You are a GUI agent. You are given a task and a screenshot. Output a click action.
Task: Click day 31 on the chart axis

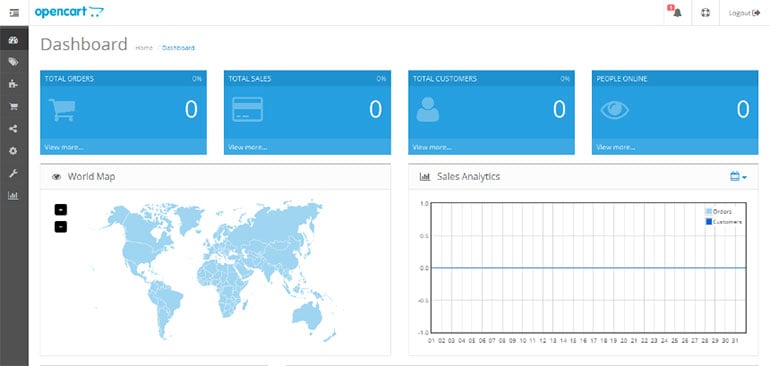(x=735, y=340)
